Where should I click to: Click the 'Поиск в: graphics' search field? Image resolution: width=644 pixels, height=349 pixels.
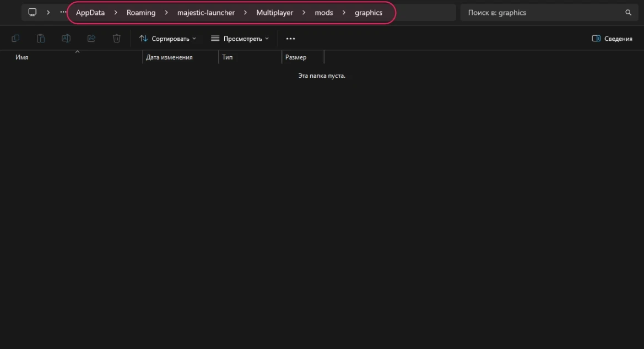coord(540,13)
